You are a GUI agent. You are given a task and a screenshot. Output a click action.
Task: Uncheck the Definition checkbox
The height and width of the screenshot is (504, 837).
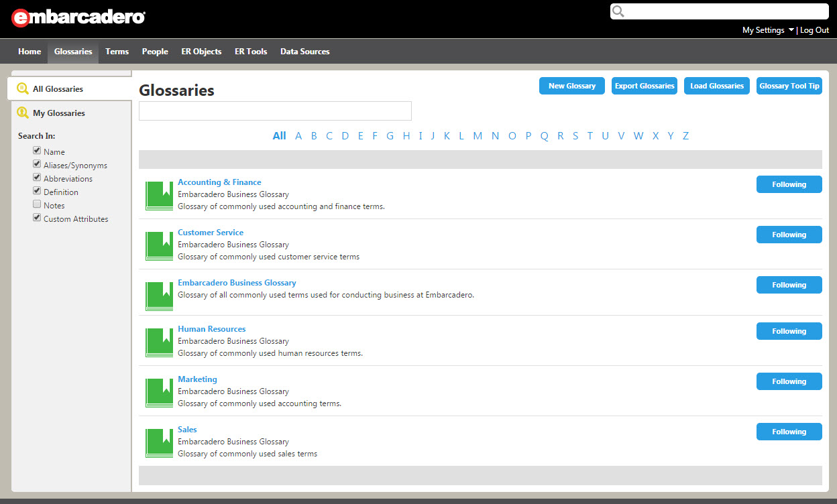coord(37,191)
